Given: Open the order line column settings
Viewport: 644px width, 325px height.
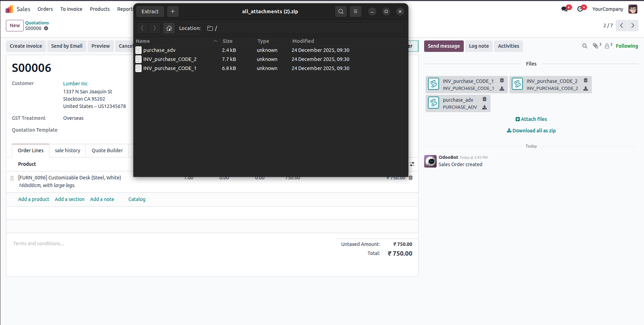Looking at the screenshot, I should (x=412, y=164).
